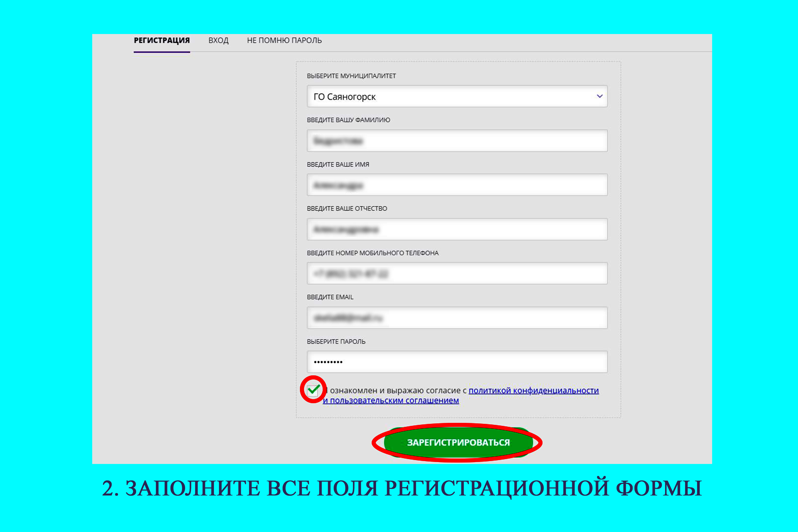Open the политикой конфиденциальности link
Image resolution: width=798 pixels, height=532 pixels.
534,391
